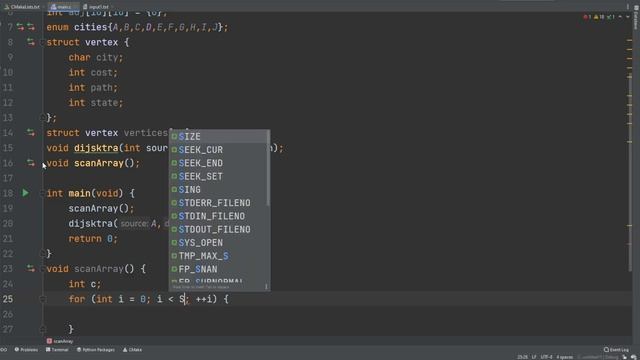Screen dimensions: 640x360
Task: Switch to the CMakeLists.txt tab
Action: pyautogui.click(x=22, y=7)
